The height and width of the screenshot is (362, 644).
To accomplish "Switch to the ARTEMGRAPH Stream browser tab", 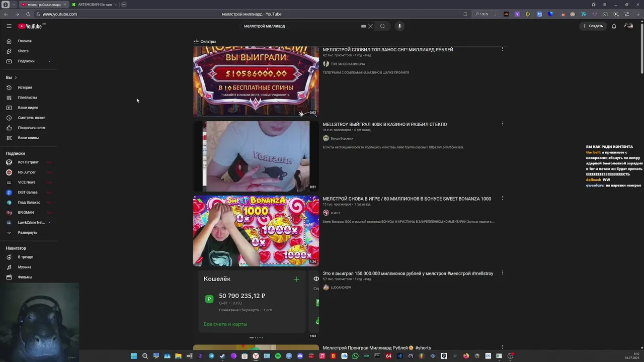I will pos(95,5).
